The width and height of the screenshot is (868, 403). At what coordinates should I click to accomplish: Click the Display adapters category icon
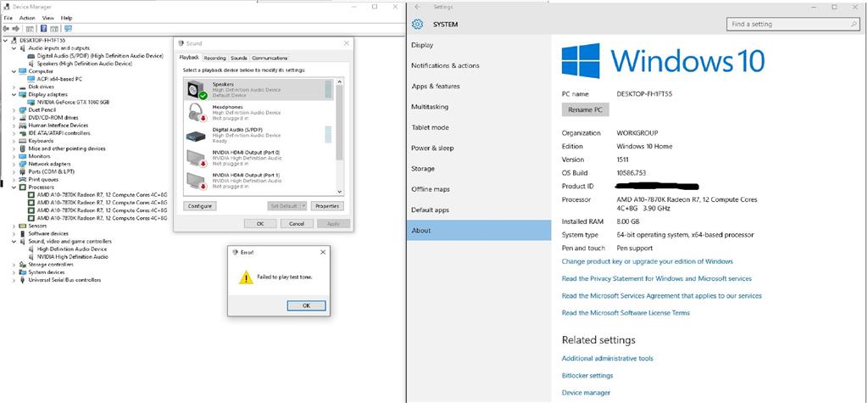pyautogui.click(x=22, y=94)
